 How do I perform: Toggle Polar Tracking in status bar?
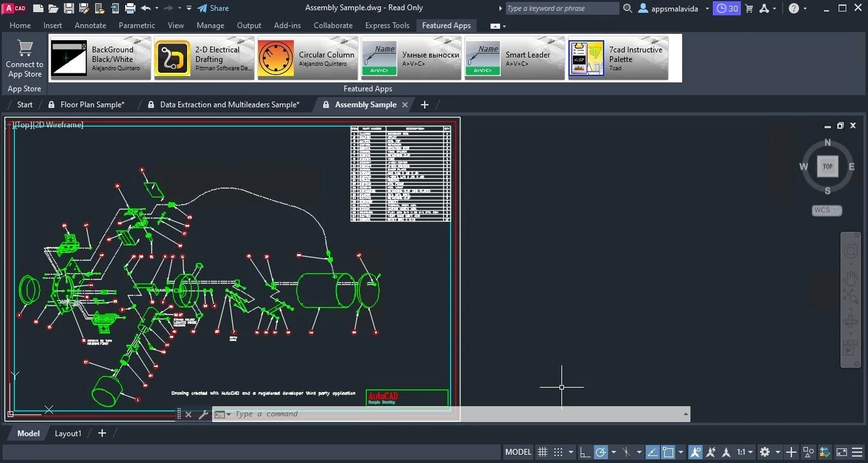point(600,452)
